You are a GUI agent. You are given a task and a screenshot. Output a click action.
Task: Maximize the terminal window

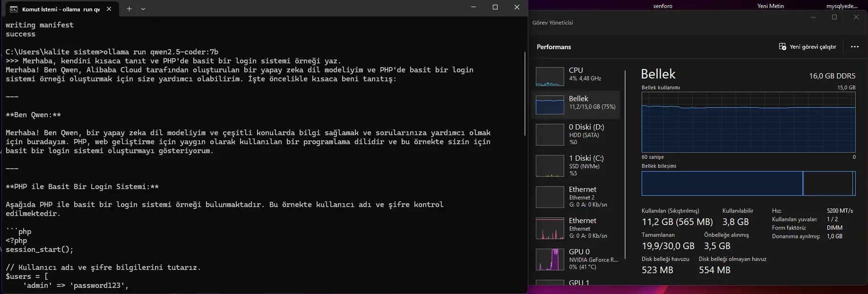pos(495,7)
